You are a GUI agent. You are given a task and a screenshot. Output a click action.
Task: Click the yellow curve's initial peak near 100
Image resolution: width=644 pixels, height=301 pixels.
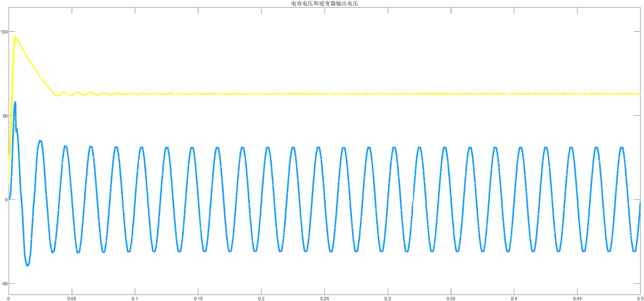point(15,36)
